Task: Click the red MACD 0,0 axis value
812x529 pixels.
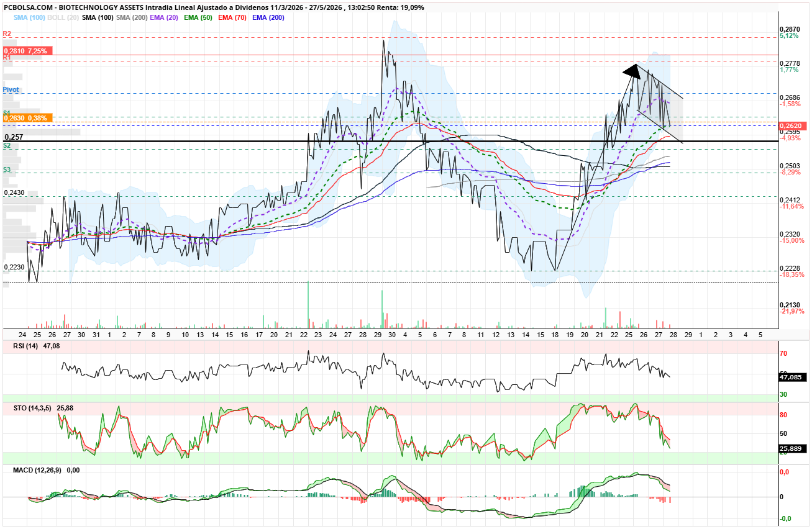Action: point(785,472)
